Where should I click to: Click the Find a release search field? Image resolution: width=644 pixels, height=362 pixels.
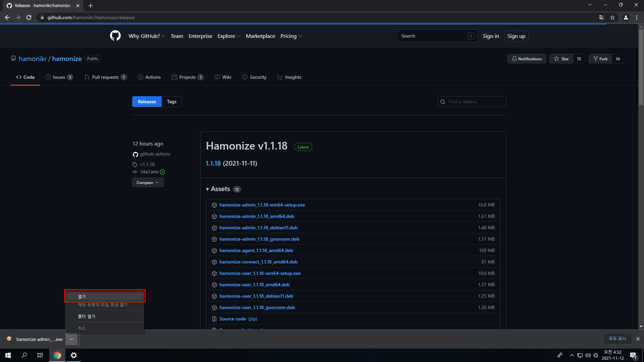(x=471, y=102)
